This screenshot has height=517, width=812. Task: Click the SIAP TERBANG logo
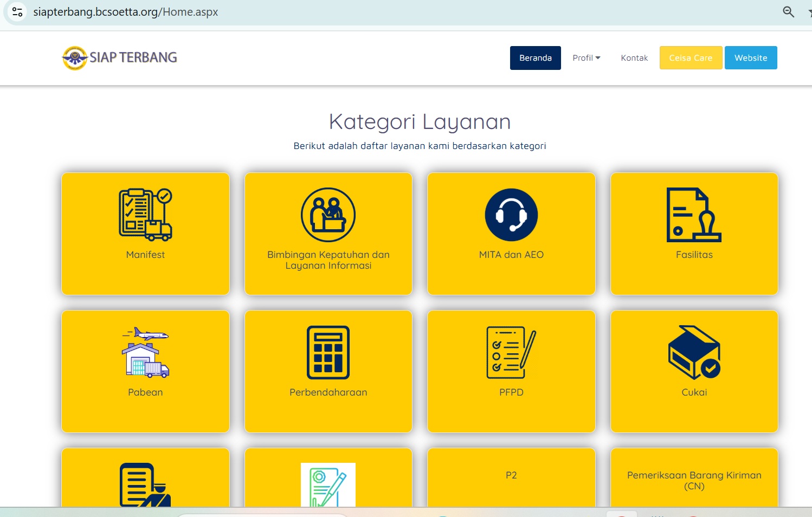tap(120, 58)
